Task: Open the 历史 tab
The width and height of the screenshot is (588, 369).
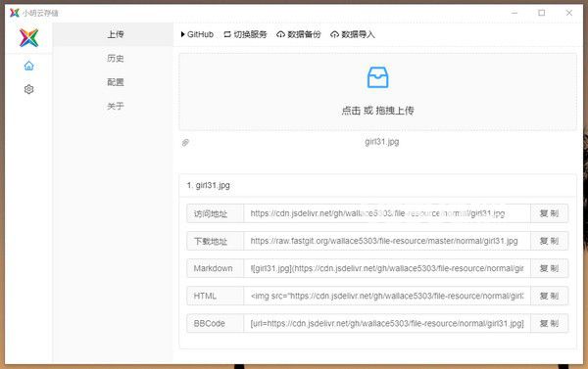Action: (x=113, y=59)
